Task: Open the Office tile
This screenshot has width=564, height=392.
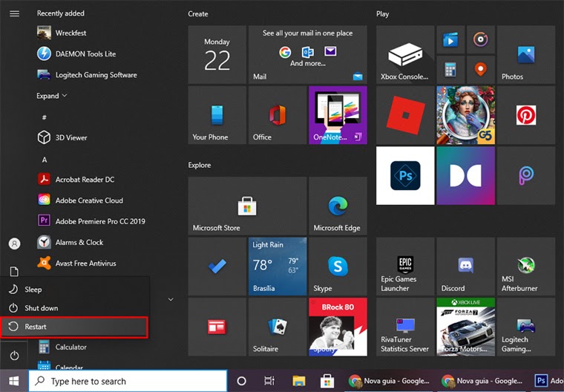Action: (x=278, y=115)
